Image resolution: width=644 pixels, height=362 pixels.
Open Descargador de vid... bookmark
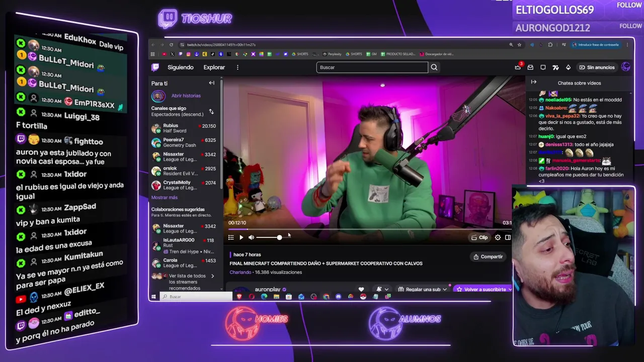click(x=437, y=54)
